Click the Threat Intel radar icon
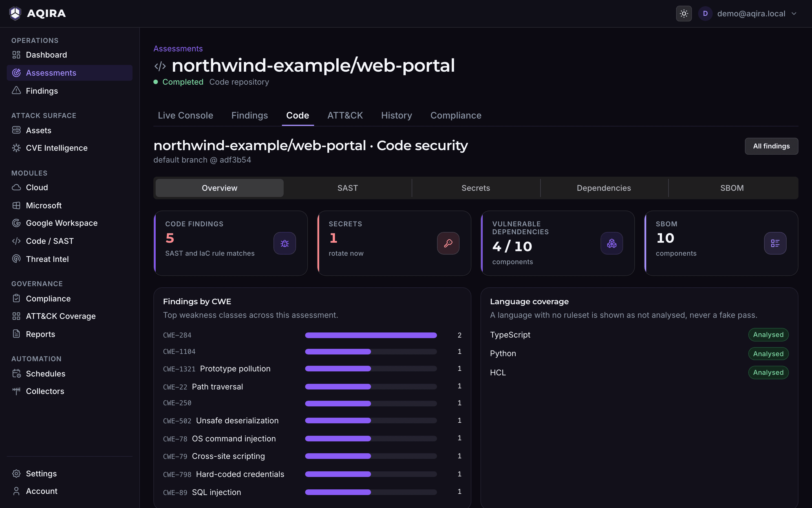The height and width of the screenshot is (508, 812). coord(16,259)
